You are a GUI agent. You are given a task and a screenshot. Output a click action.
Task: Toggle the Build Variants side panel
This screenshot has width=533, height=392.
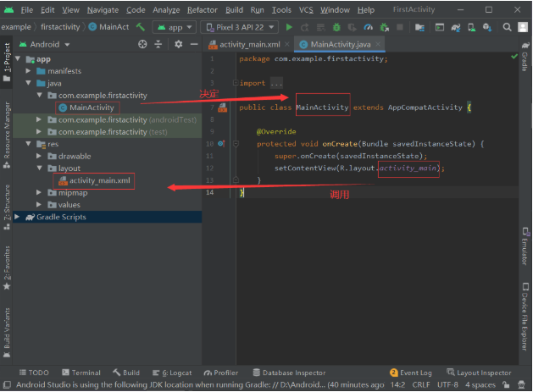(7, 333)
